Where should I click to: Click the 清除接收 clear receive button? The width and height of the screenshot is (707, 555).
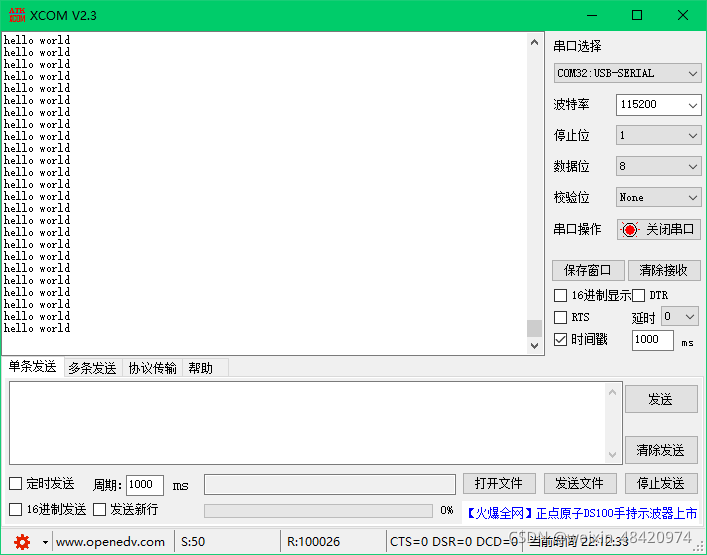pos(664,271)
